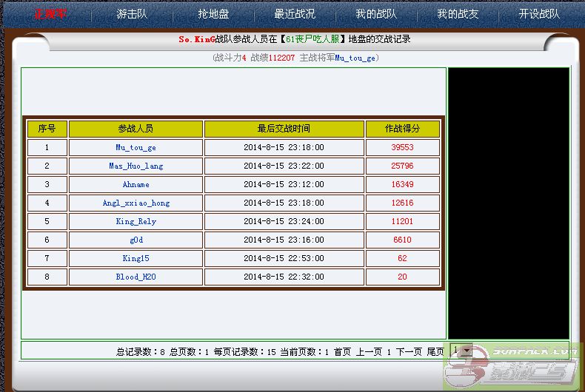This screenshot has width=585, height=392.
Task: Open Angl_xxiao_hong player entry
Action: tap(136, 203)
